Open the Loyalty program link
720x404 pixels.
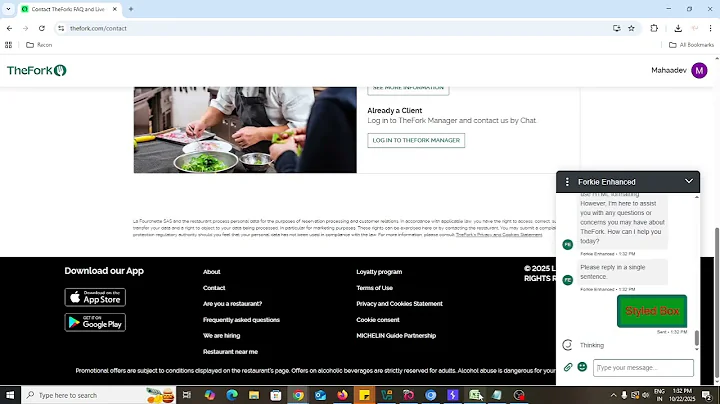379,272
